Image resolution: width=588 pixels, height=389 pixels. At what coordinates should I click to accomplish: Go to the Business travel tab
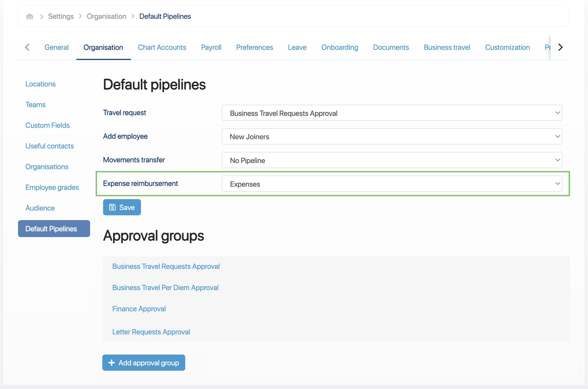(447, 47)
